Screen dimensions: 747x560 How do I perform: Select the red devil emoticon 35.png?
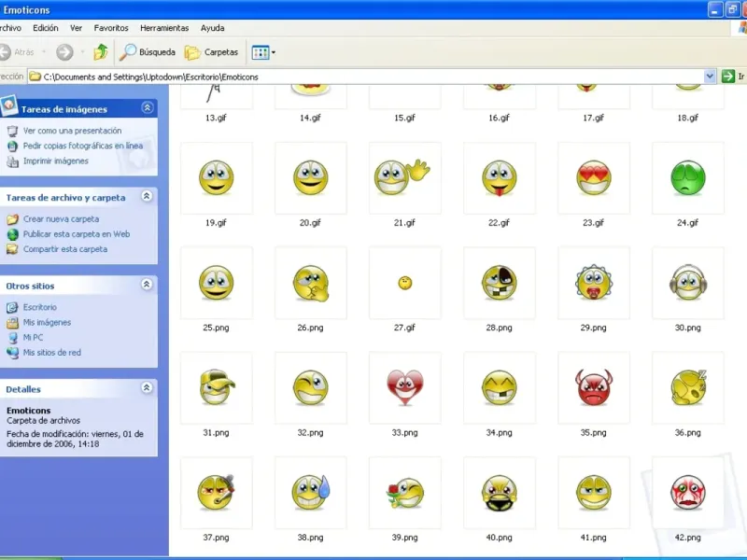tap(594, 387)
